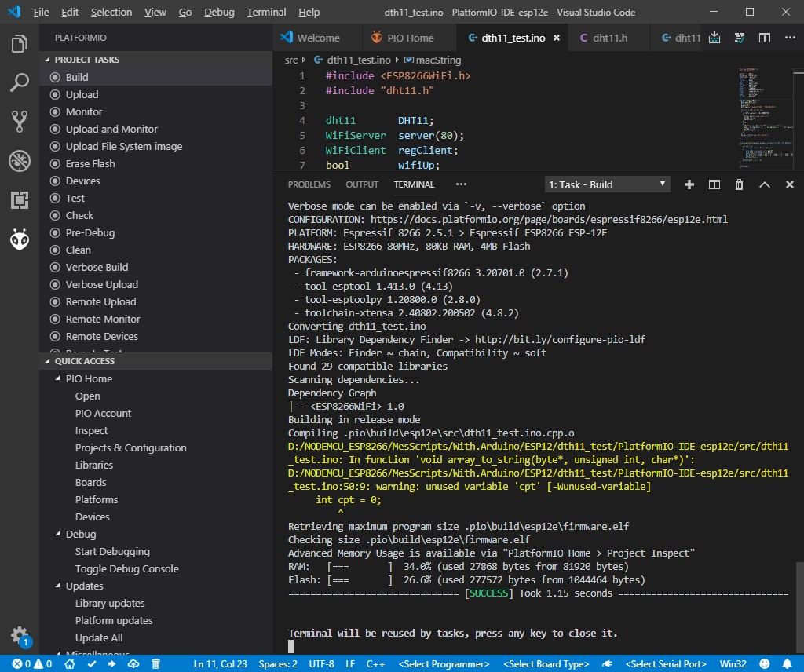This screenshot has width=804, height=672.
Task: Switch to the PIO Home editor tab
Action: pos(403,38)
